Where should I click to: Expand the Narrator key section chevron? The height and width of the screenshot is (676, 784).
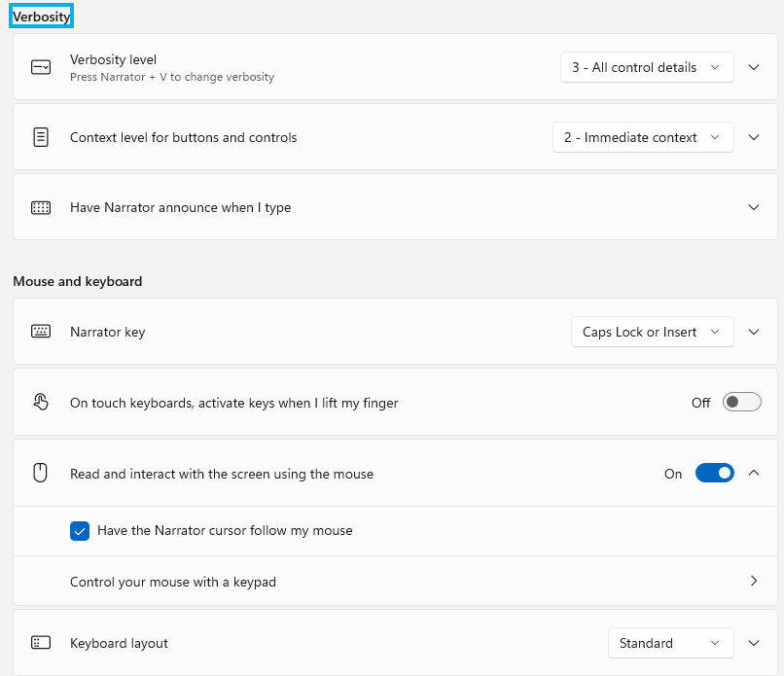click(x=754, y=332)
